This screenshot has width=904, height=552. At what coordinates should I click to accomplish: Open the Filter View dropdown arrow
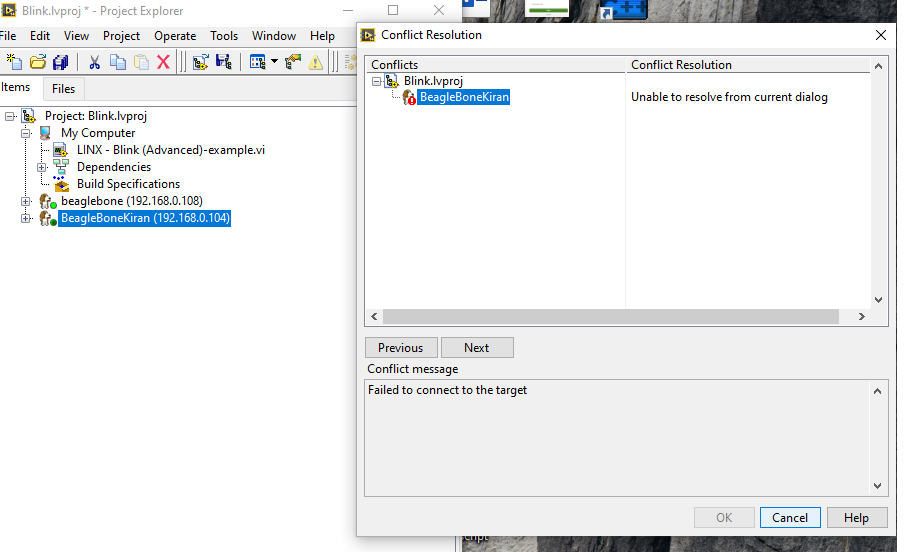click(x=274, y=61)
